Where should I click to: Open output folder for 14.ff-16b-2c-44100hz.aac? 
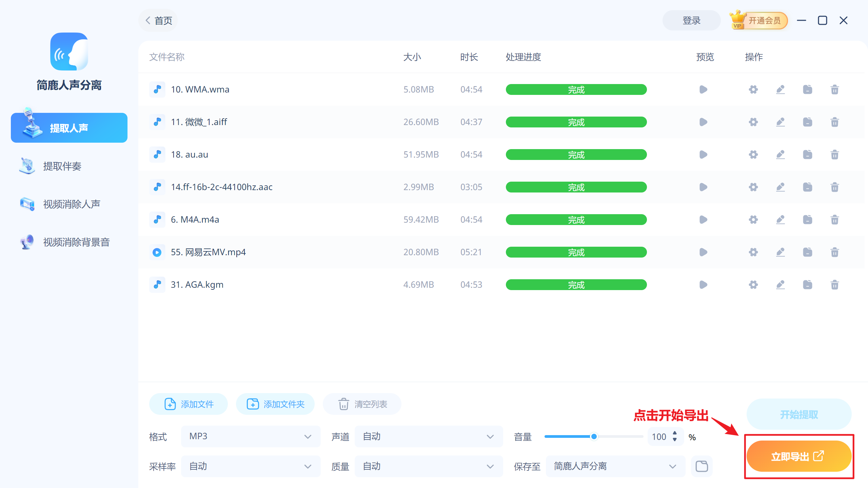coord(807,187)
